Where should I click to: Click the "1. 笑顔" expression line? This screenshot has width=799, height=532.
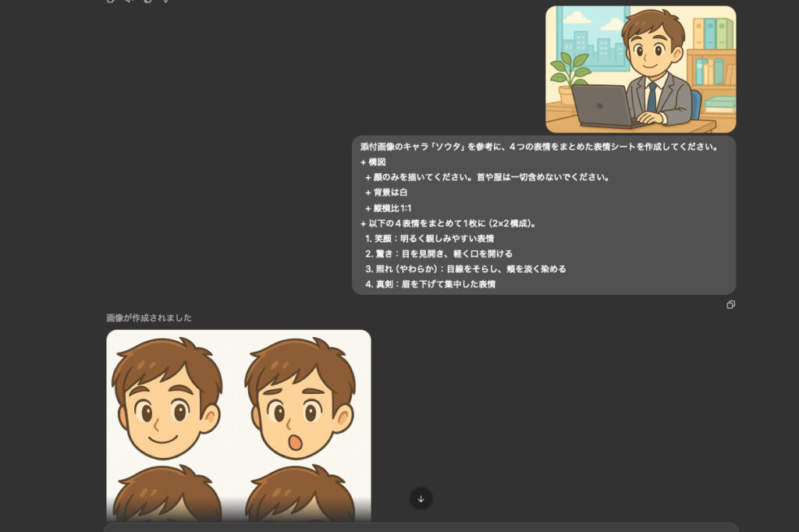(x=429, y=239)
